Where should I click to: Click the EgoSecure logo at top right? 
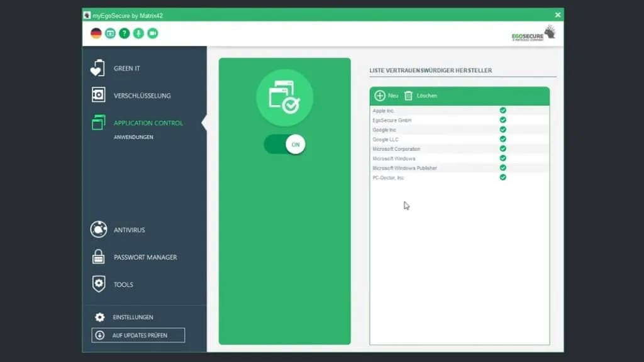533,33
